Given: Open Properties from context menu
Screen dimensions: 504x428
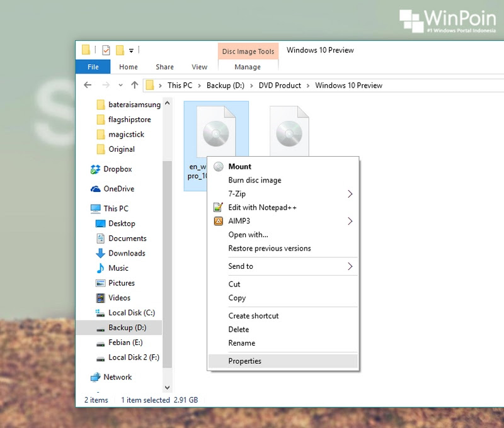Looking at the screenshot, I should click(x=283, y=361).
